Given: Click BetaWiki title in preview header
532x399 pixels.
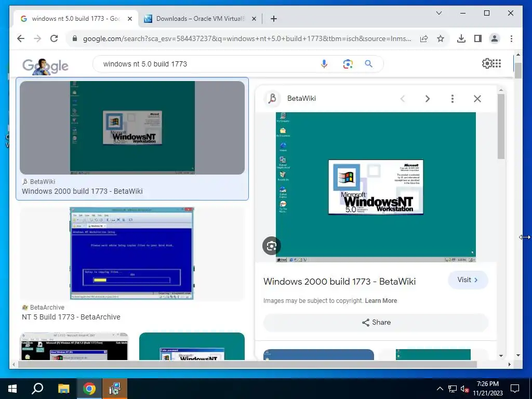Looking at the screenshot, I should coord(301,98).
